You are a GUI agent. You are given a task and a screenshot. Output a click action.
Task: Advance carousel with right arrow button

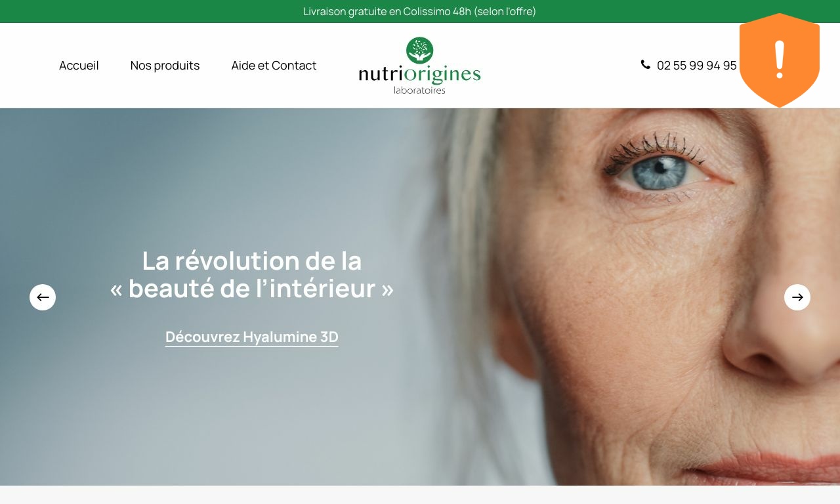(797, 297)
